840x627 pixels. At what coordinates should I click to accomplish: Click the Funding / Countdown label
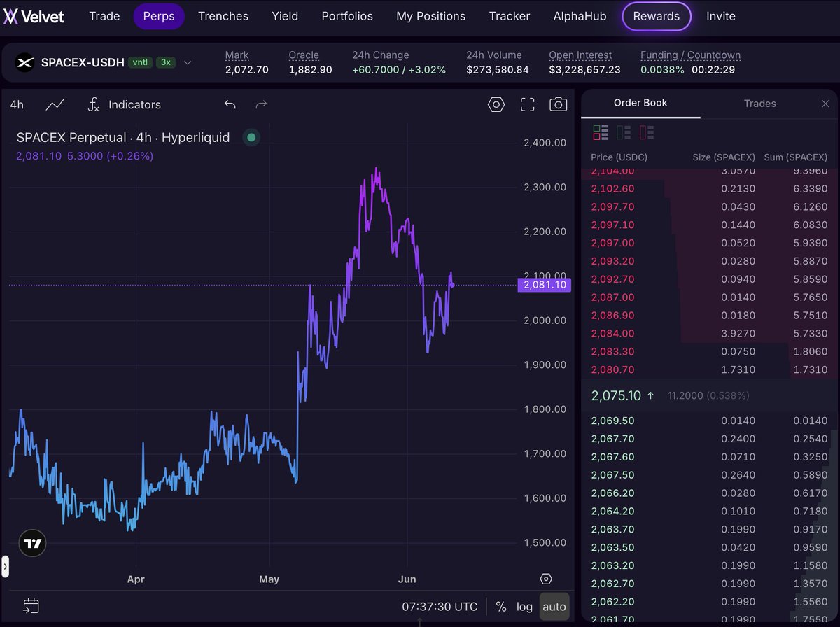[690, 55]
